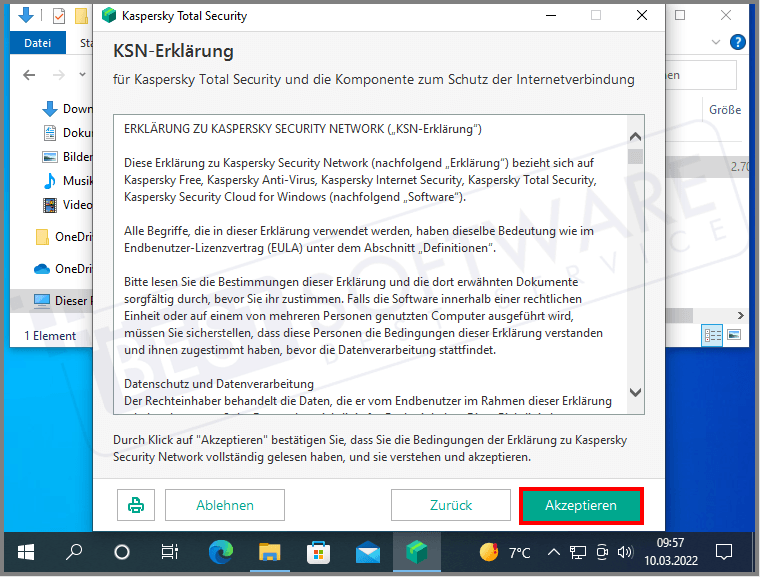Accept the KSN statement with Akzeptieren
Image resolution: width=760 pixels, height=577 pixels.
(581, 505)
